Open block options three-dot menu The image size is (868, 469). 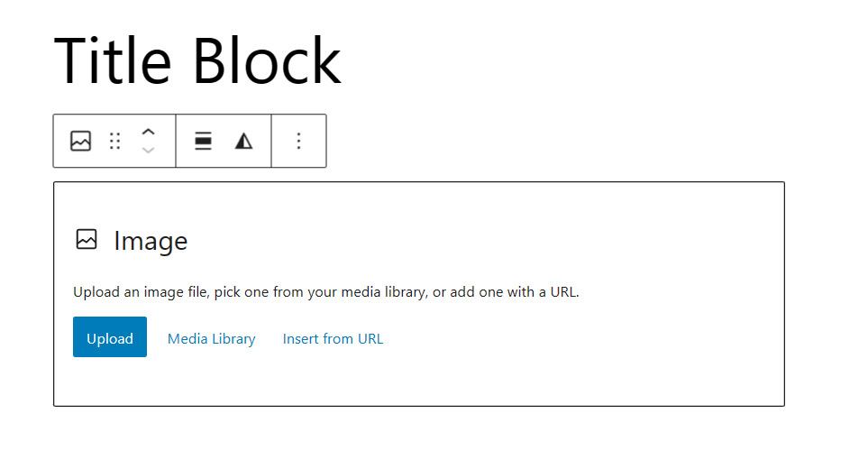(x=299, y=142)
